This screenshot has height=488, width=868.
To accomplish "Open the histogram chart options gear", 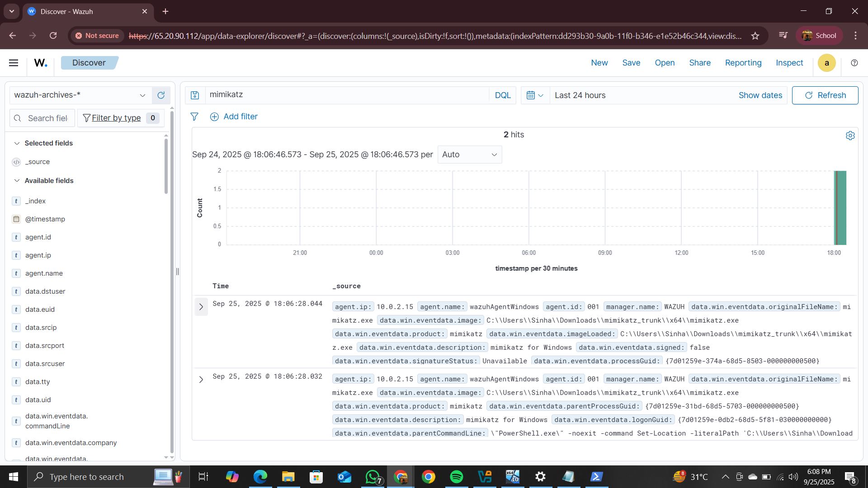I will point(850,135).
